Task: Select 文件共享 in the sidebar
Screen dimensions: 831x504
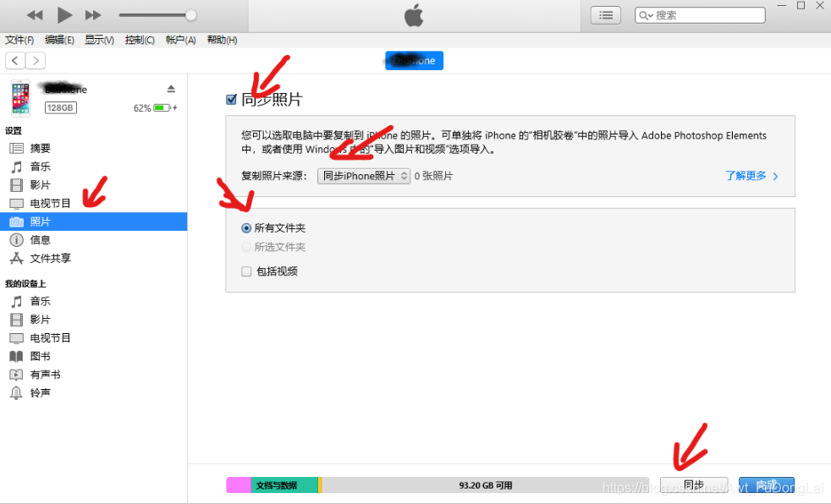Action: point(94,259)
